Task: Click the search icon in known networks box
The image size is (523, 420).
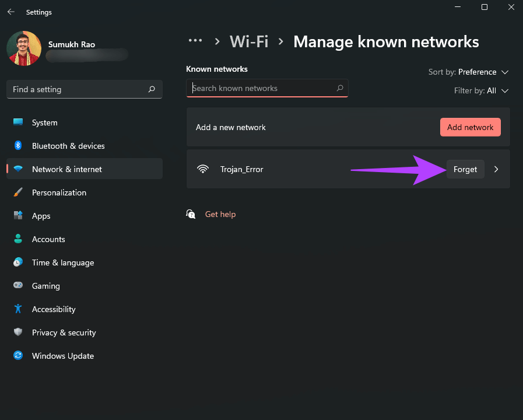Action: [x=340, y=88]
